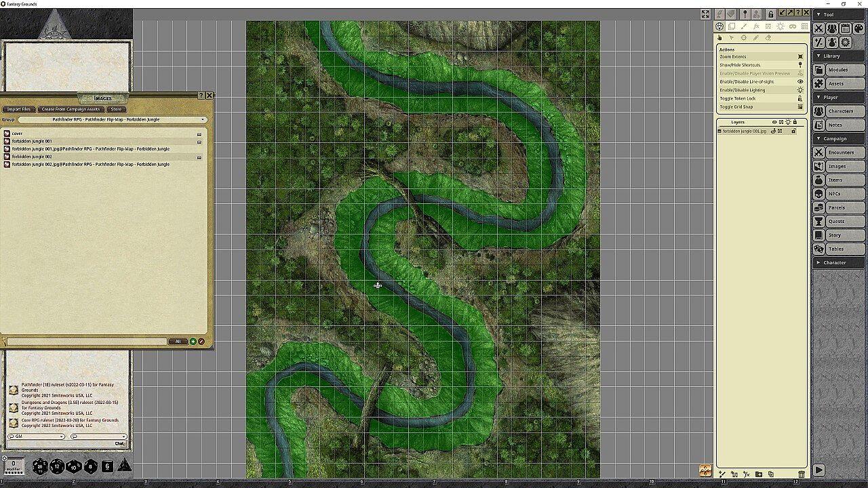Open the Tables list in sidebar
Viewport: 868px width, 488px height.
[840, 249]
